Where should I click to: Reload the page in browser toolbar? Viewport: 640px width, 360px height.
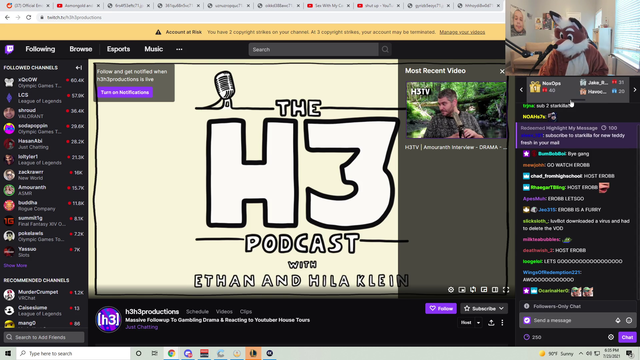(29, 17)
